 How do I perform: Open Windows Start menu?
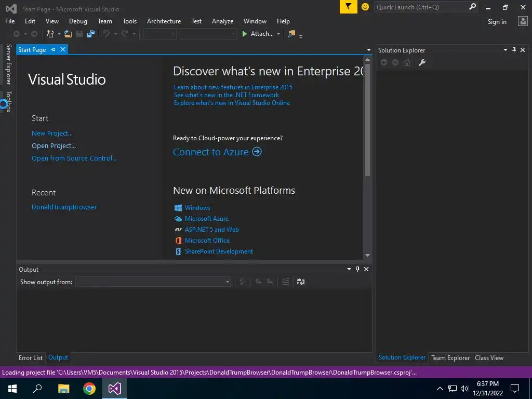(12, 389)
